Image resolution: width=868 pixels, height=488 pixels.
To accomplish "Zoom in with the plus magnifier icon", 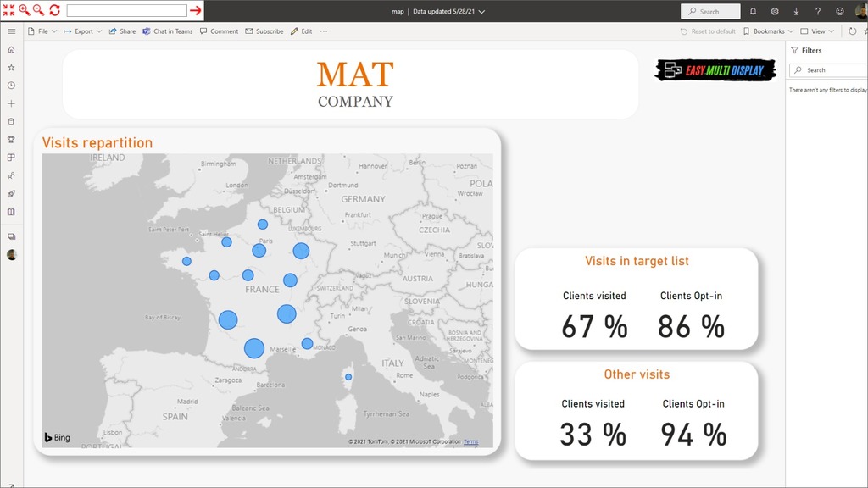I will coord(25,10).
